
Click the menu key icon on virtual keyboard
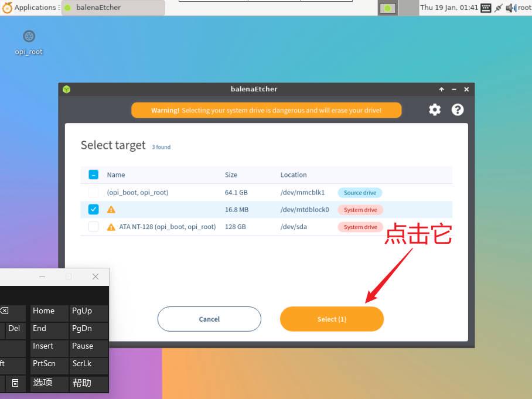(15, 383)
